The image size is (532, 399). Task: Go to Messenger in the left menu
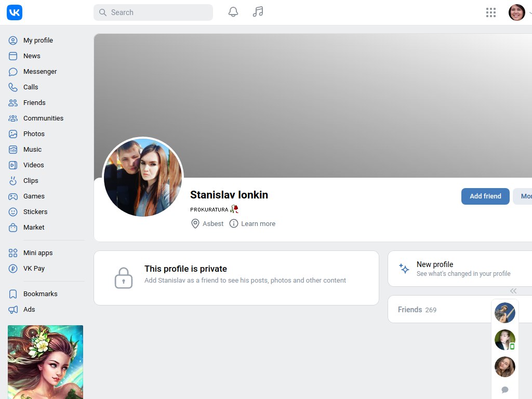pyautogui.click(x=39, y=71)
